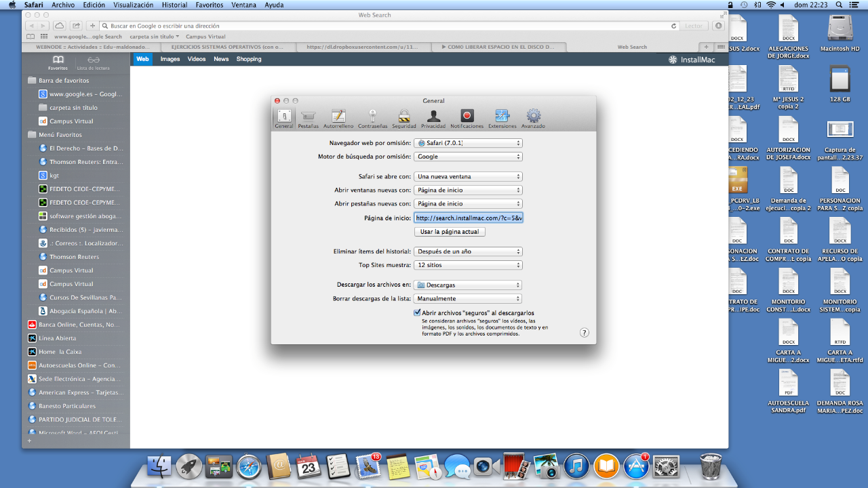Image resolution: width=868 pixels, height=488 pixels.
Task: Open the Autorrelleno preferences pane
Action: 338,117
